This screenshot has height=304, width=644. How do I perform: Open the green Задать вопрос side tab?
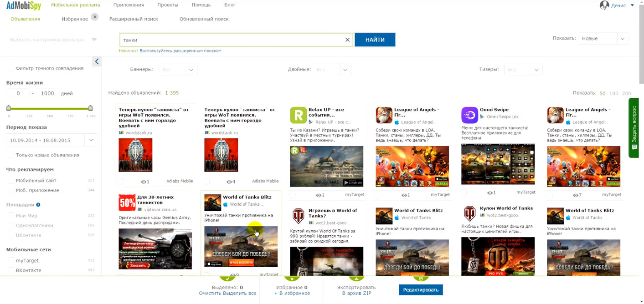pyautogui.click(x=634, y=128)
